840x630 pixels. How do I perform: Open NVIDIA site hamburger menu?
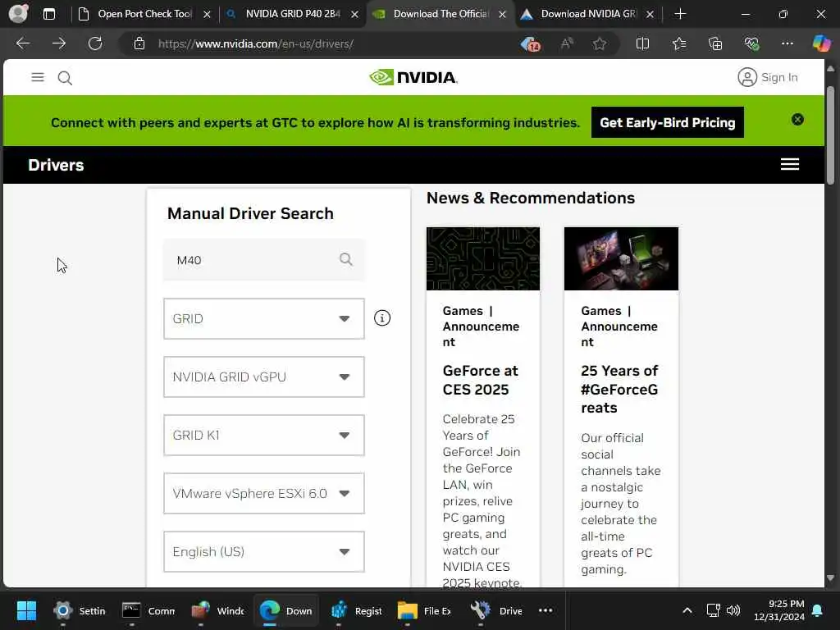pyautogui.click(x=38, y=78)
